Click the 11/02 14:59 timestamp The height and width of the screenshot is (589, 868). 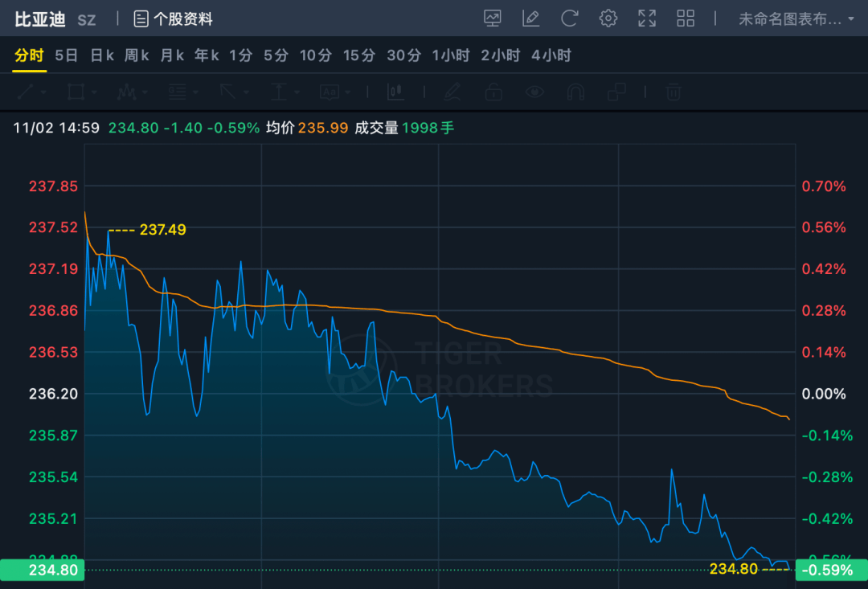[56, 128]
